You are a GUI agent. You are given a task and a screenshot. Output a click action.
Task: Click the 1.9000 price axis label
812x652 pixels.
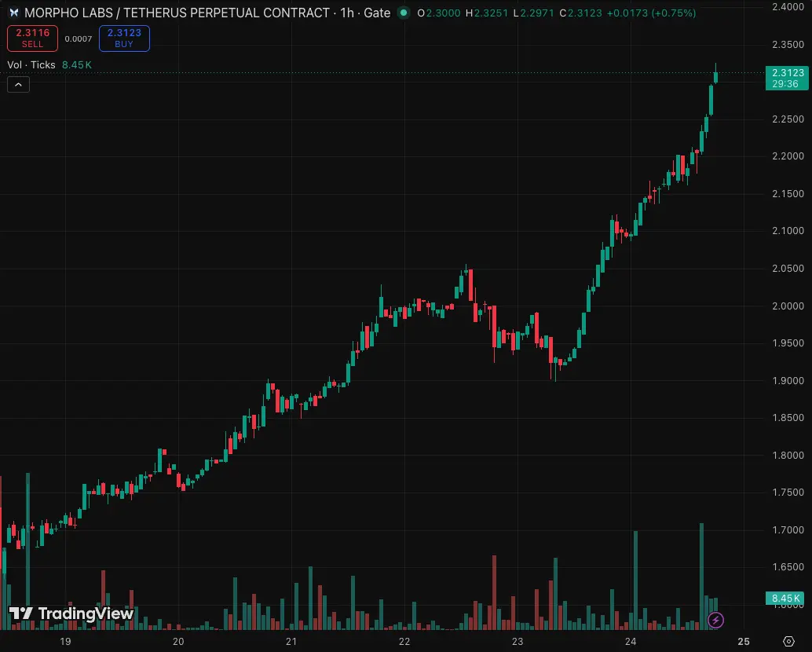point(788,380)
